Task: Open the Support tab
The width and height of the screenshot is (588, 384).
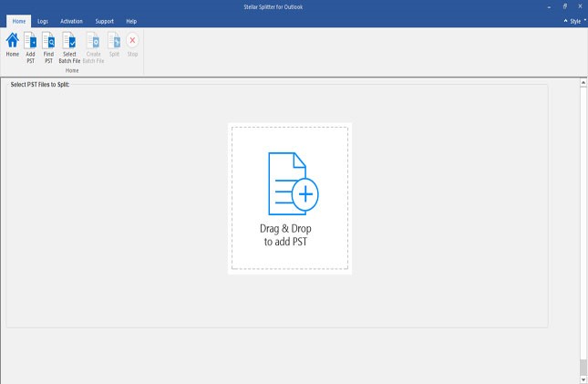Action: point(104,21)
